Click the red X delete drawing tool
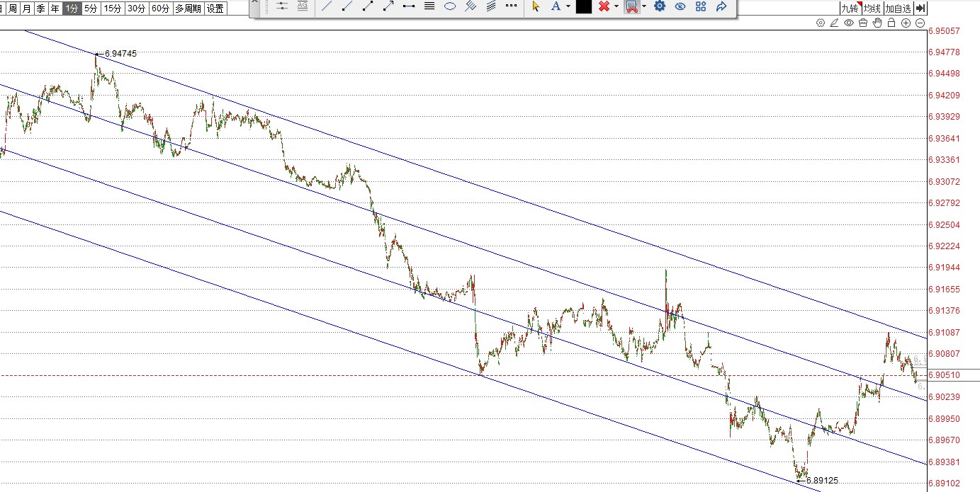The width and height of the screenshot is (980, 492). [604, 6]
